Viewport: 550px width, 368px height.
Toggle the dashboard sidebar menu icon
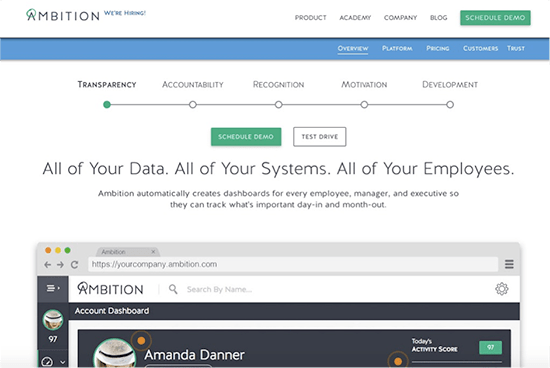pos(53,288)
